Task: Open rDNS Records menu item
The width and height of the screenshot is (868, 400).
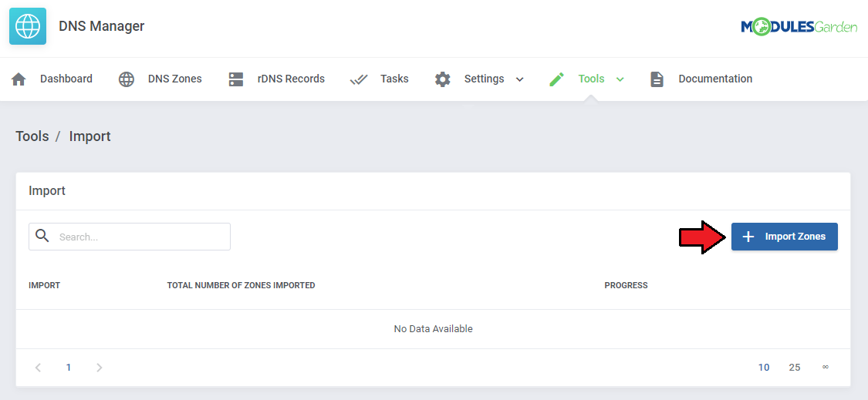Action: click(291, 79)
